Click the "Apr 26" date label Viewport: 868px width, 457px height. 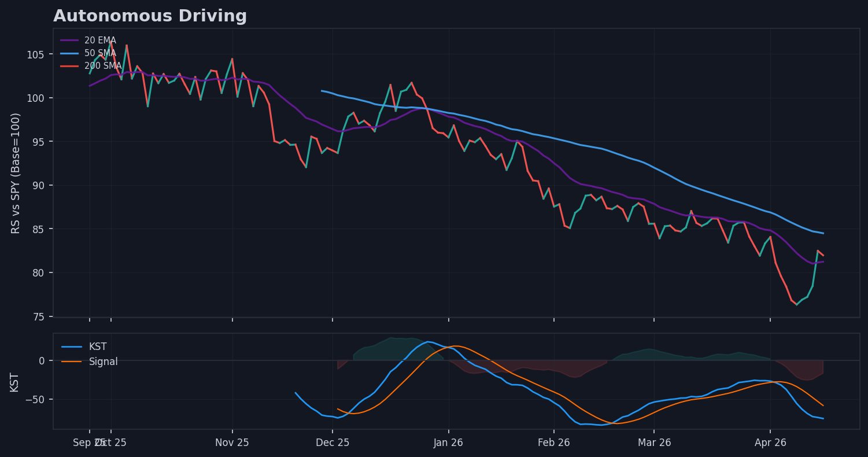[x=770, y=443]
